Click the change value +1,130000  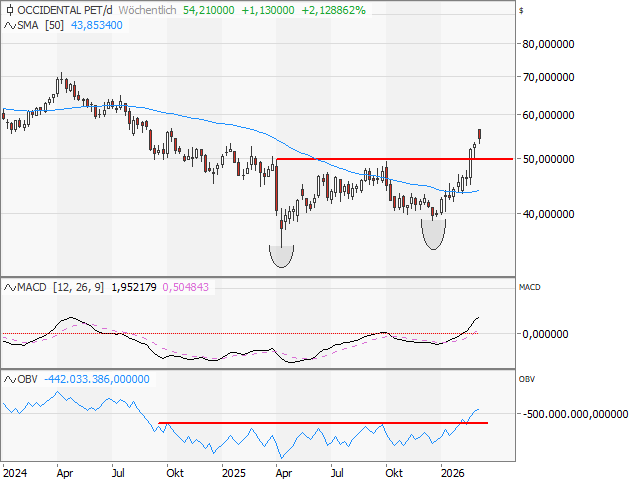268,10
